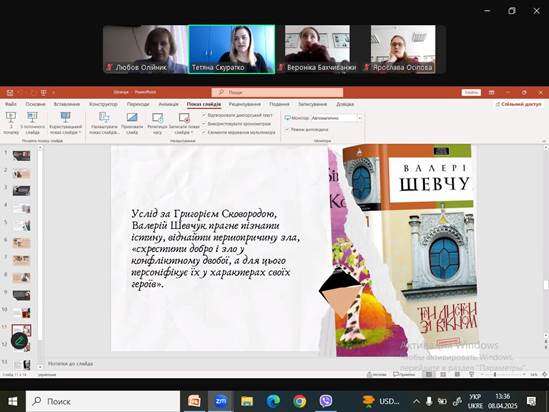Image resolution: width=549 pixels, height=412 pixels.
Task: Open File Explorer from the taskbar
Action: pyautogui.click(x=247, y=401)
